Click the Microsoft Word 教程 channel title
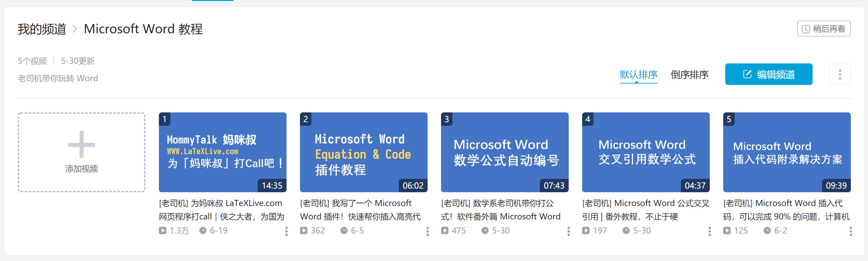The width and height of the screenshot is (868, 261). [143, 29]
